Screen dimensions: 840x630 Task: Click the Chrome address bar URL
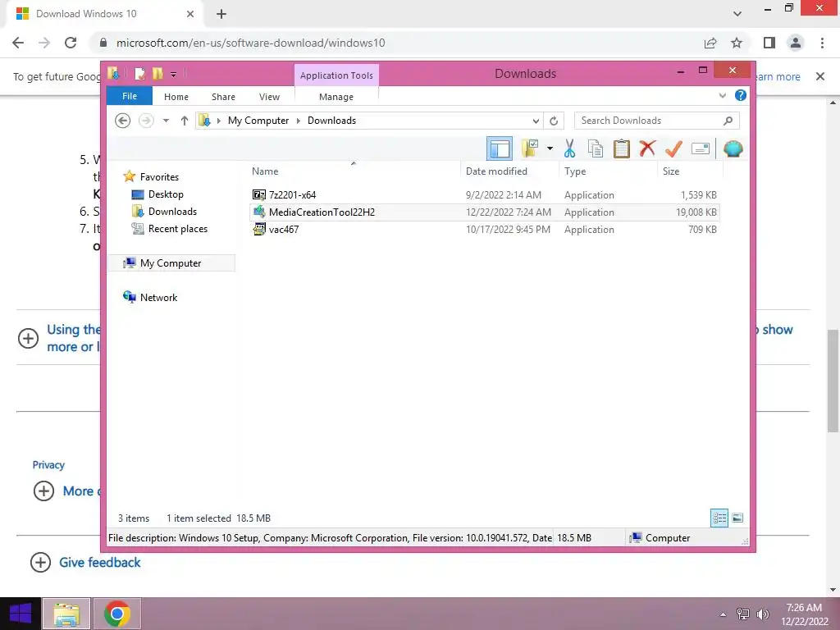point(251,43)
